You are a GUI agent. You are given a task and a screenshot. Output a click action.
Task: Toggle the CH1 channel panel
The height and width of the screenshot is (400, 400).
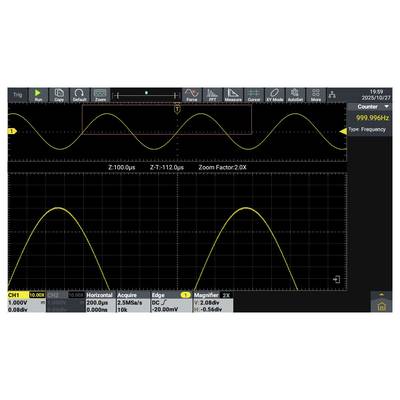point(27,302)
